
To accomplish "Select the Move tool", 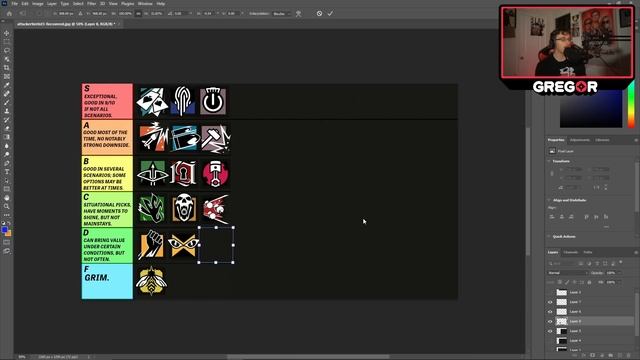I will point(7,33).
